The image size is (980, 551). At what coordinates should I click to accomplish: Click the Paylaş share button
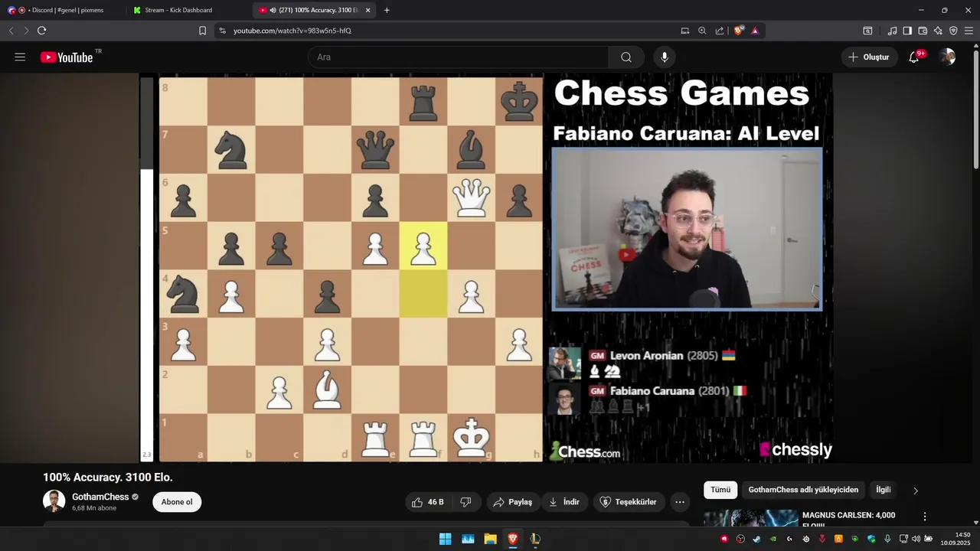point(513,502)
